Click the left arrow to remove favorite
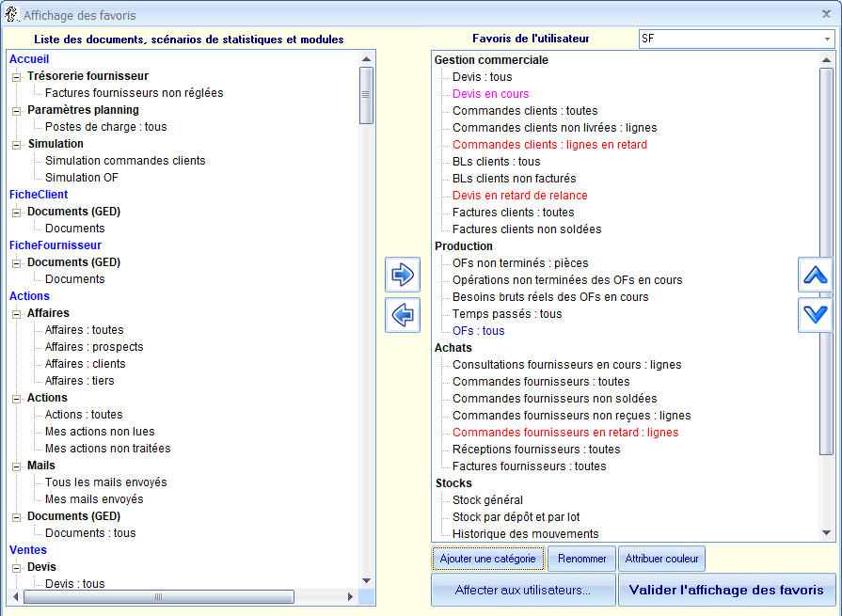Viewport: 842px width, 616px height. point(403,315)
